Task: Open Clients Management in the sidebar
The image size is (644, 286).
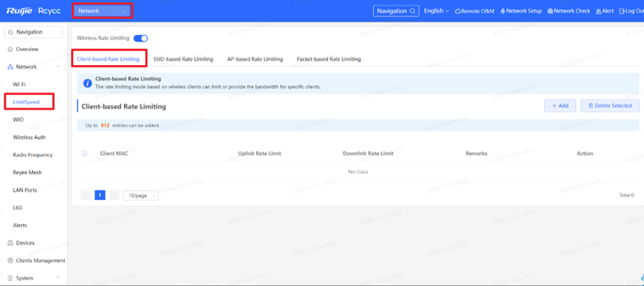Action: (x=37, y=261)
